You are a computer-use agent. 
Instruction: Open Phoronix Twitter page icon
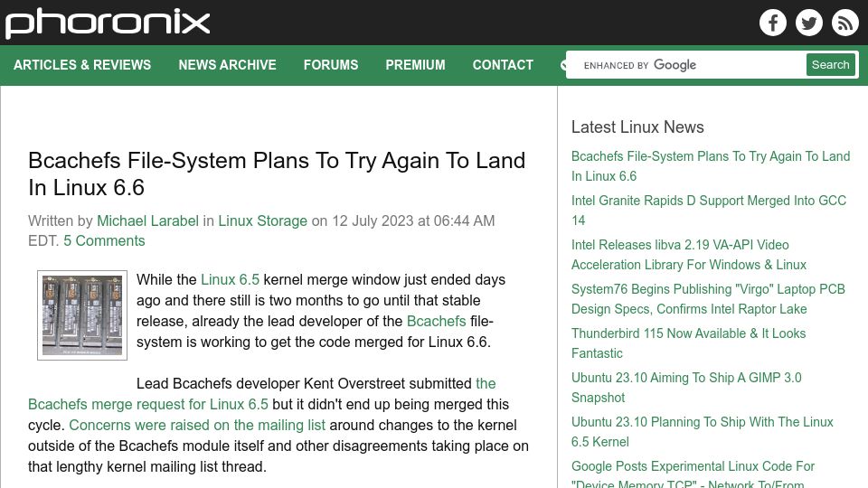[808, 23]
